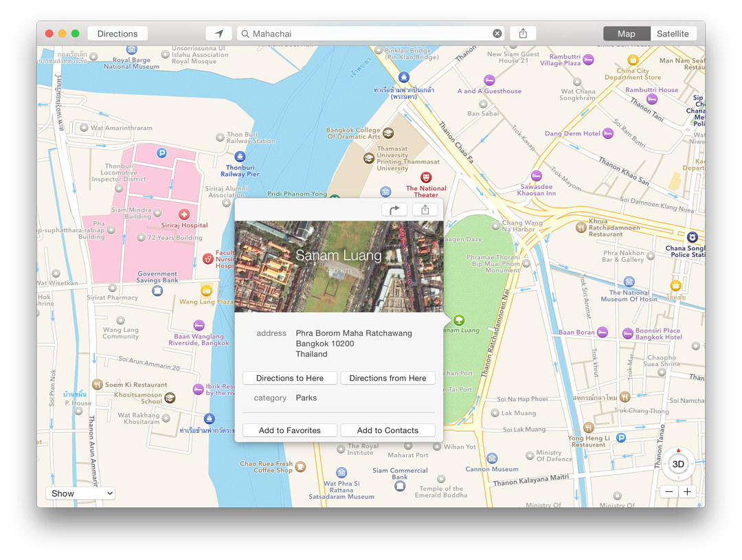This screenshot has width=742, height=560.
Task: Select the Wang Lang Plaza shopping pin
Action: tap(206, 291)
